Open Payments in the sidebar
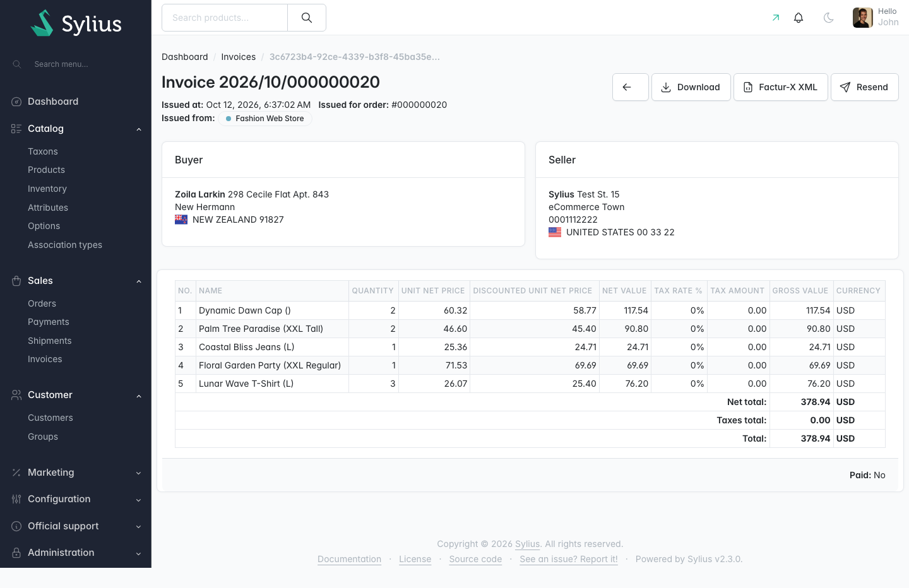 (49, 322)
